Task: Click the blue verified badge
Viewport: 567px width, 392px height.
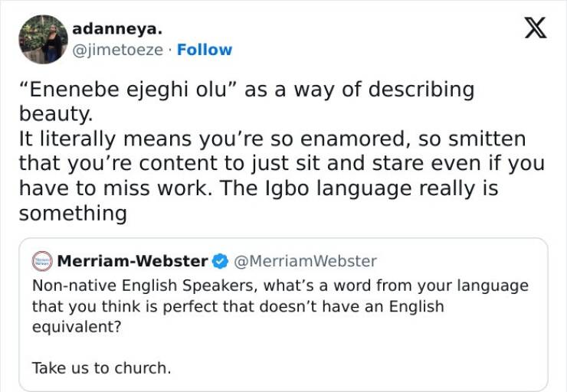Action: pos(218,261)
